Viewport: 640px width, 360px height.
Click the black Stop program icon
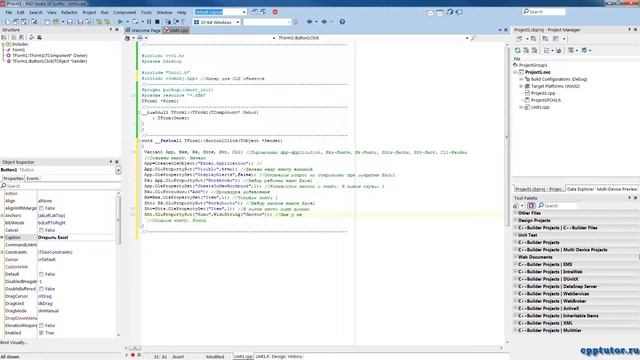point(157,22)
